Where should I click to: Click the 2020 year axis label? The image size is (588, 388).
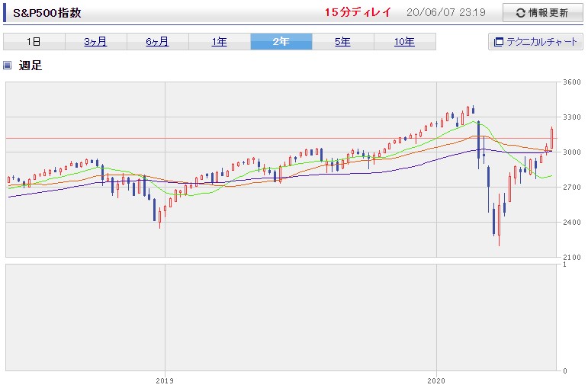(x=436, y=381)
